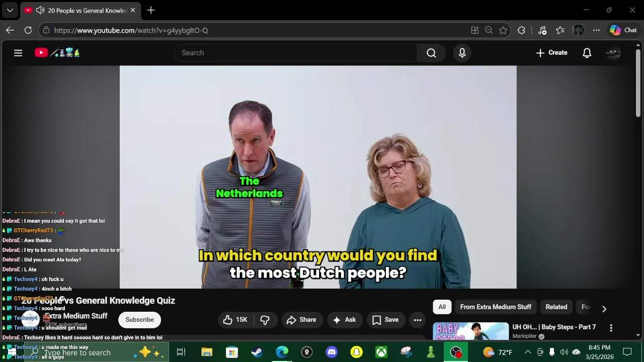This screenshot has width=644, height=362.
Task: Open volume control speaker icon
Action: (564, 352)
